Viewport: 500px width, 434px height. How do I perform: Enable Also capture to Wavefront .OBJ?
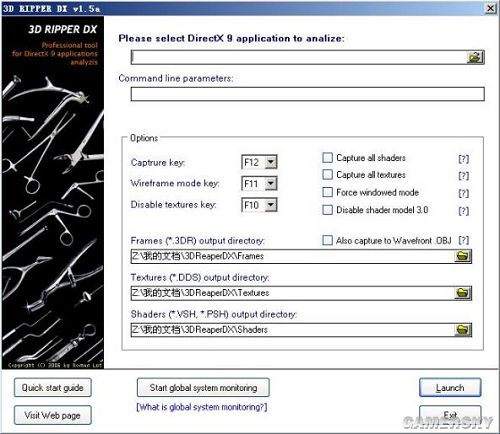coord(328,240)
